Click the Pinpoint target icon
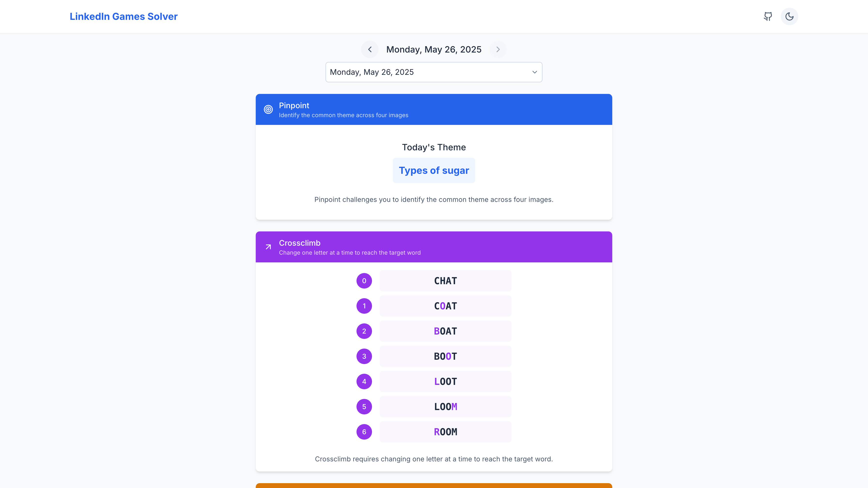The width and height of the screenshot is (868, 488). click(x=268, y=109)
